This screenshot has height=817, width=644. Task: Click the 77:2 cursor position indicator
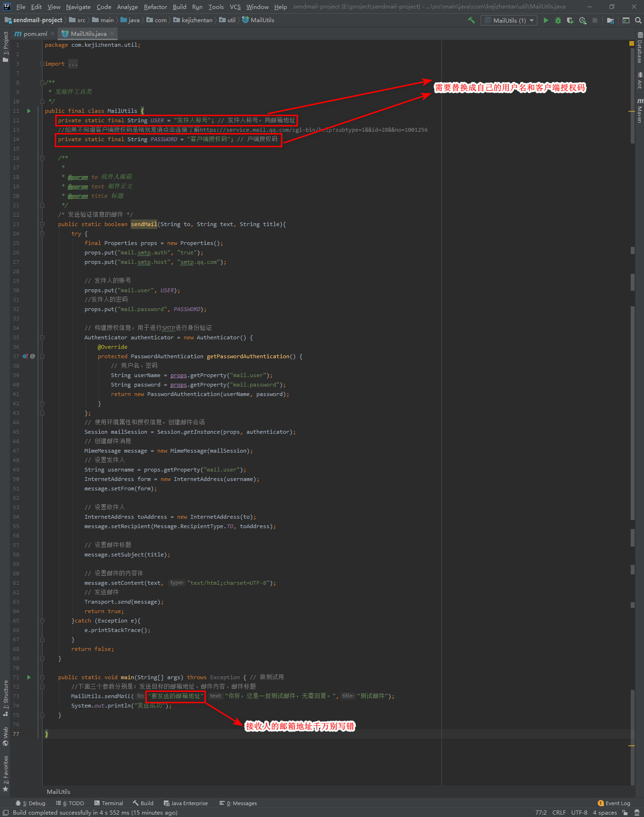pos(541,812)
